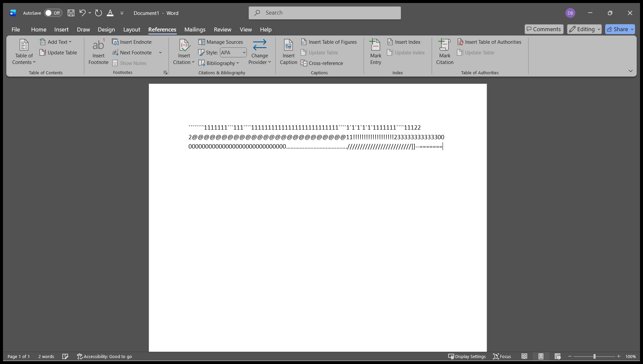Open the Bibliography dropdown
Screen dimensions: 643x364
point(219,63)
